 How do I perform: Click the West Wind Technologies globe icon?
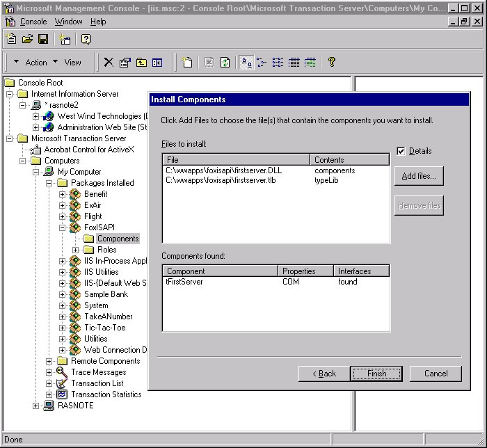coord(49,116)
